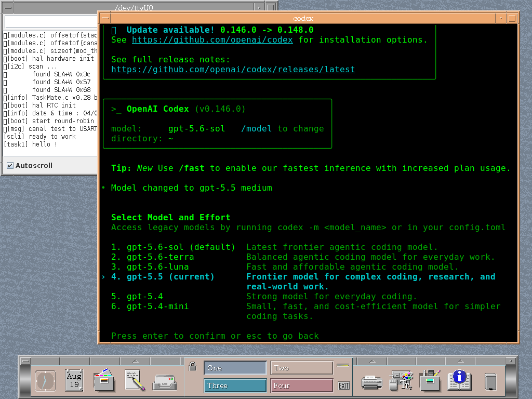Switch to workspace Two
Image resolution: width=532 pixels, height=399 pixels.
click(302, 368)
